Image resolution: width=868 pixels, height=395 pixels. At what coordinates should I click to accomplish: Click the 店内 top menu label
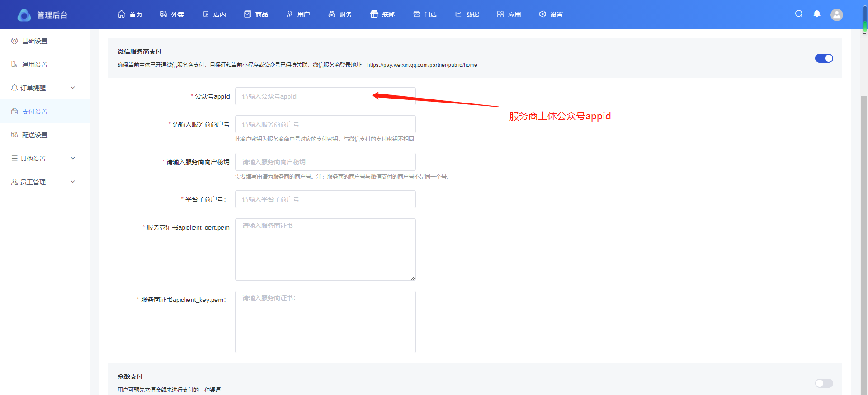point(219,14)
